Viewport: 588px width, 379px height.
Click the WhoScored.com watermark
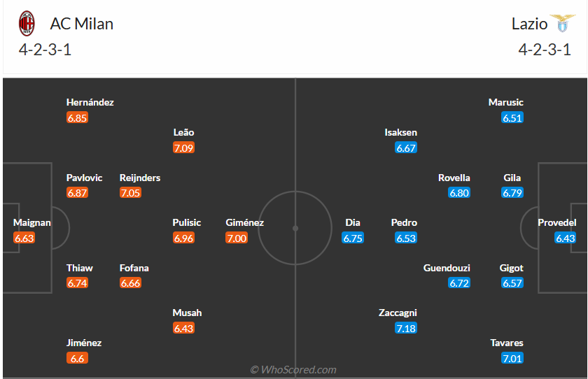(293, 370)
